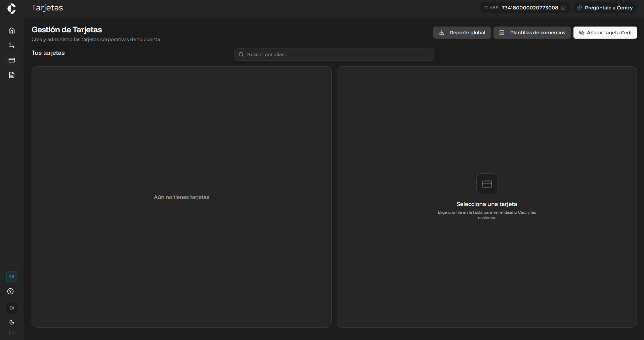644x340 pixels.
Task: Open the Home page from sidebar
Action: [12, 31]
